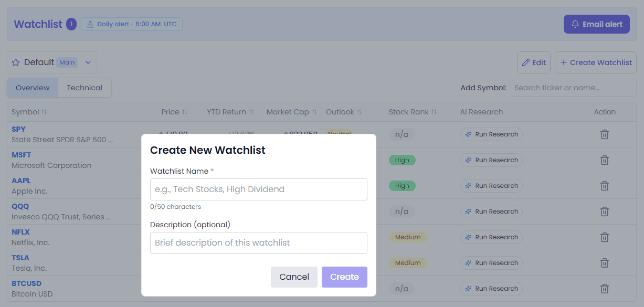Sort by Outlook column arrows
644x307 pixels.
pyautogui.click(x=360, y=112)
